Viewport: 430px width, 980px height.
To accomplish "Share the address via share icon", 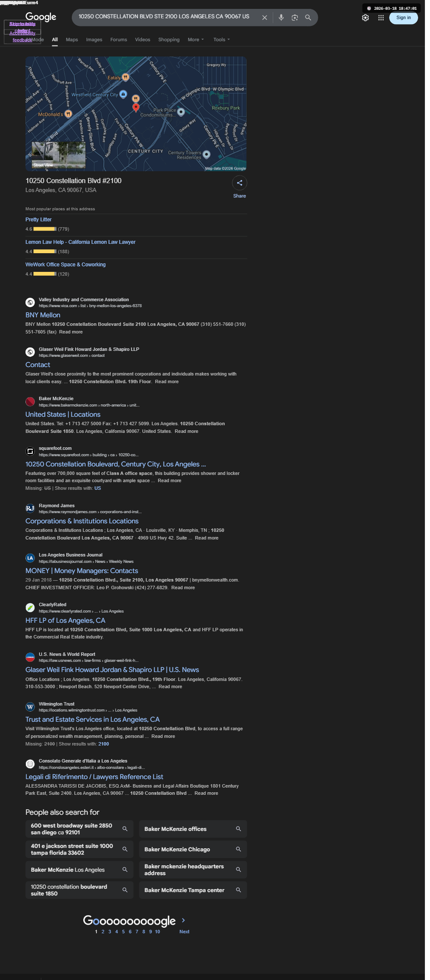I will tap(240, 183).
